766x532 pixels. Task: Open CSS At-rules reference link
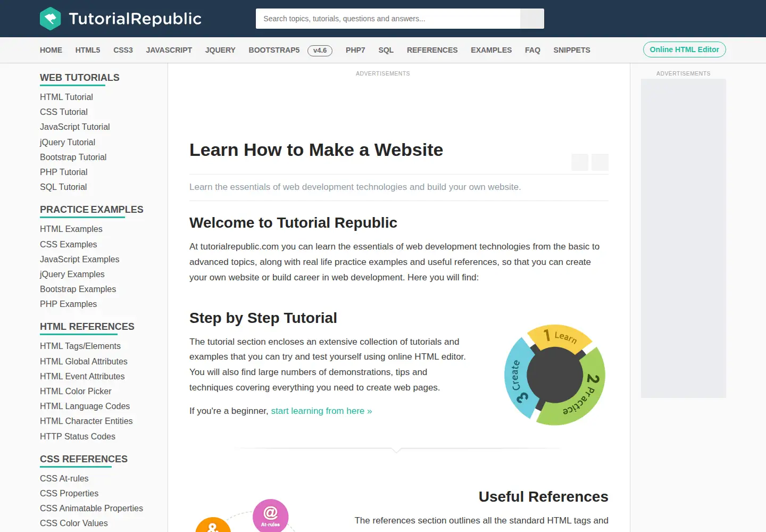coord(64,478)
